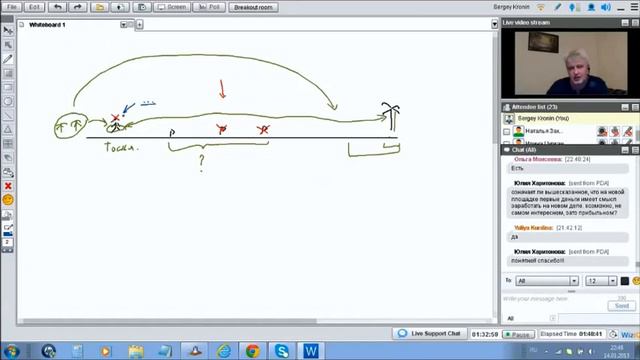Select the Whiteboard 1 tab
The width and height of the screenshot is (640, 360).
47,25
